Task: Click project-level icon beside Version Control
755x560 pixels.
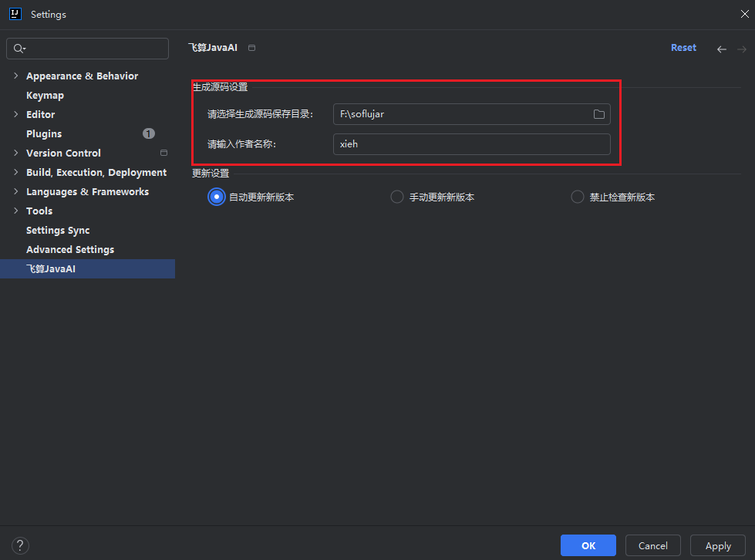Action: pyautogui.click(x=163, y=153)
